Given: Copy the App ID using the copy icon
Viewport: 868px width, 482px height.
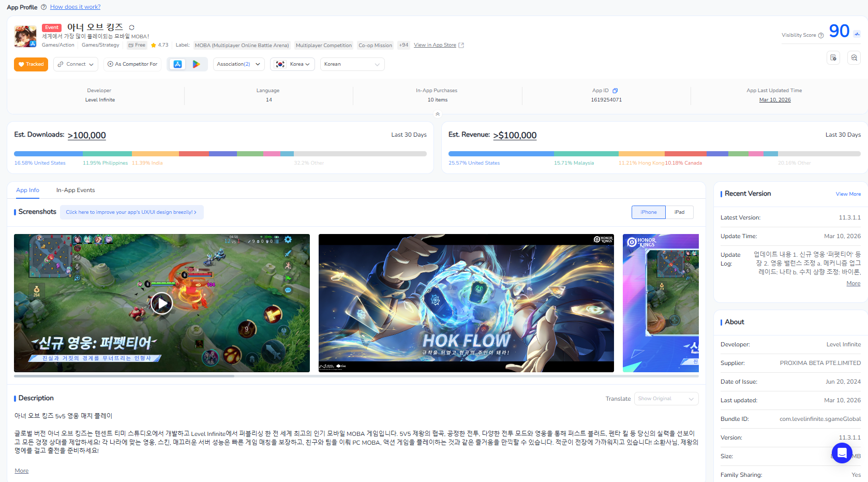Looking at the screenshot, I should coord(615,91).
